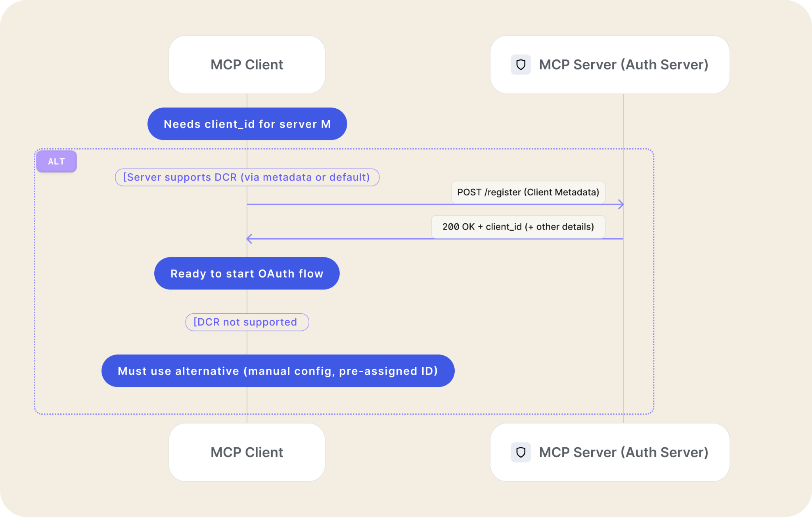Image resolution: width=812 pixels, height=517 pixels.
Task: Click the MCP Server vertical lifeline
Action: (x=623, y=317)
